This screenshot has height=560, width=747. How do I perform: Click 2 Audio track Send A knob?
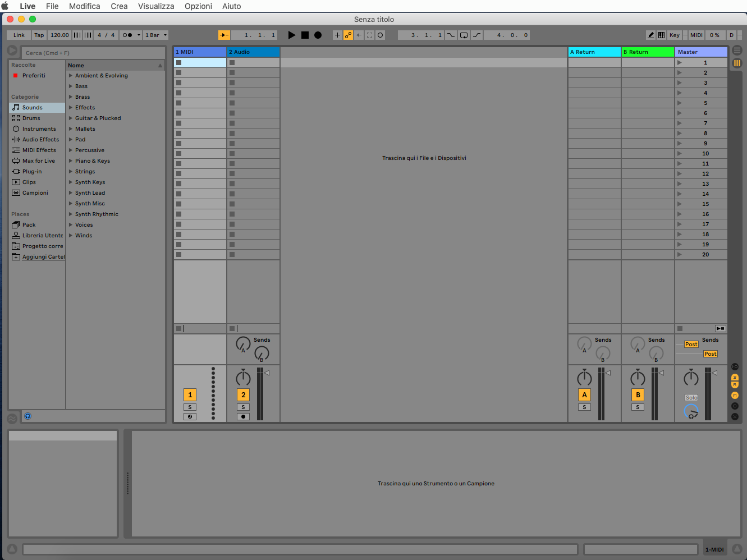click(x=243, y=344)
